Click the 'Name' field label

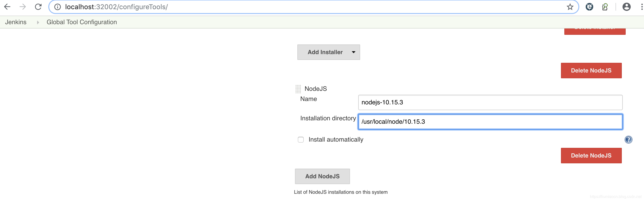[308, 99]
